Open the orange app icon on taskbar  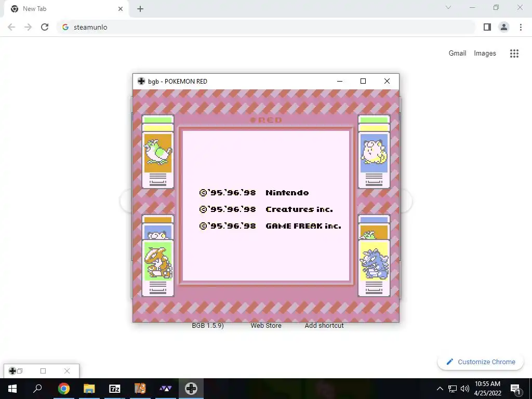(140, 389)
